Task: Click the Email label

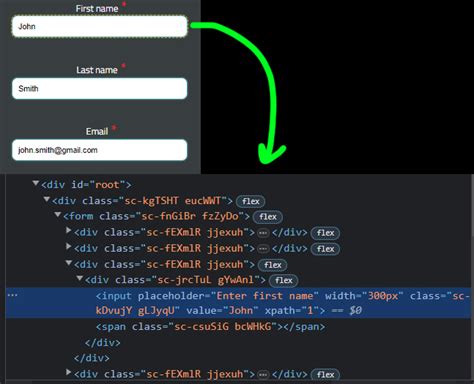Action: point(97,131)
